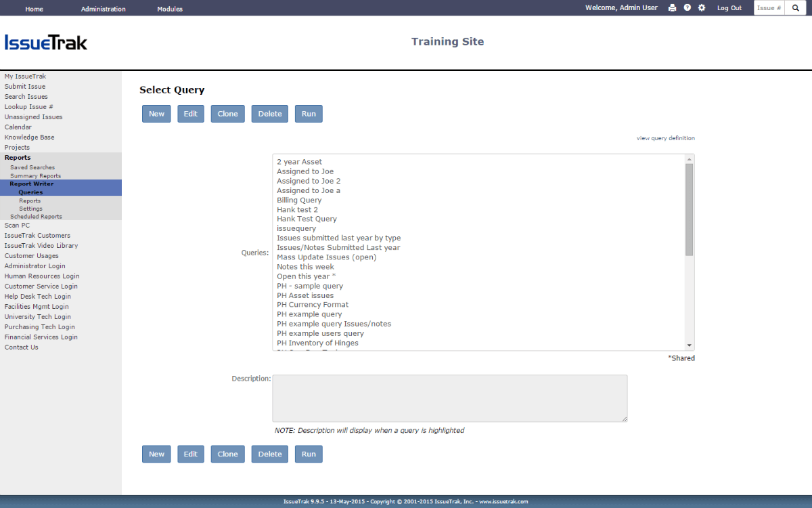
Task: Open IssueTrak Video Library link
Action: (x=41, y=246)
